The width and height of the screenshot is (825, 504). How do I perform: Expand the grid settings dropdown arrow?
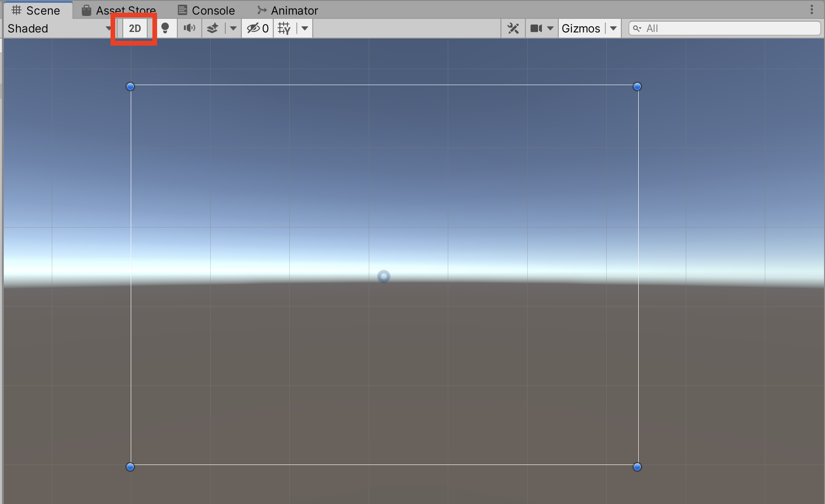point(305,29)
